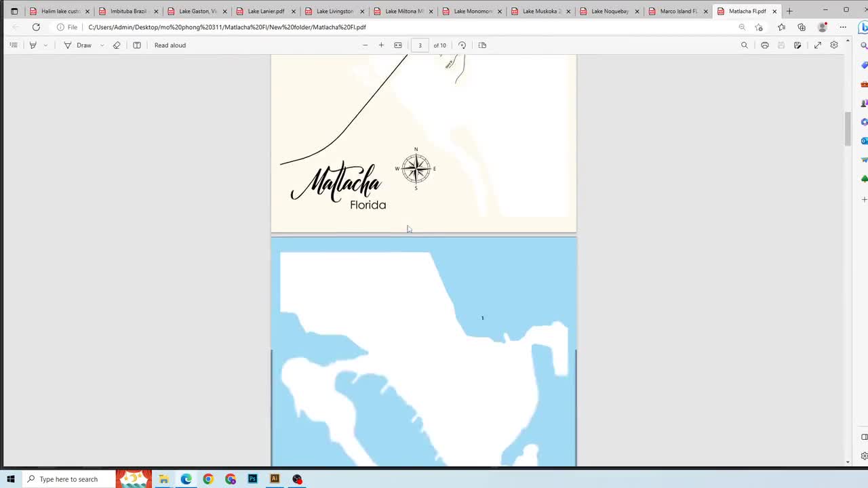Click the page number input field
Viewport: 868px width, 488px height.
click(x=420, y=45)
